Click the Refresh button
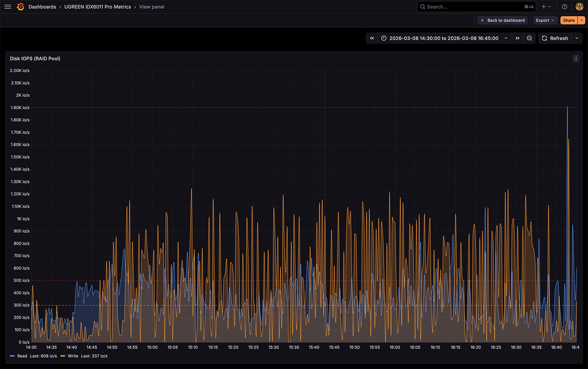The width and height of the screenshot is (588, 369). [555, 38]
